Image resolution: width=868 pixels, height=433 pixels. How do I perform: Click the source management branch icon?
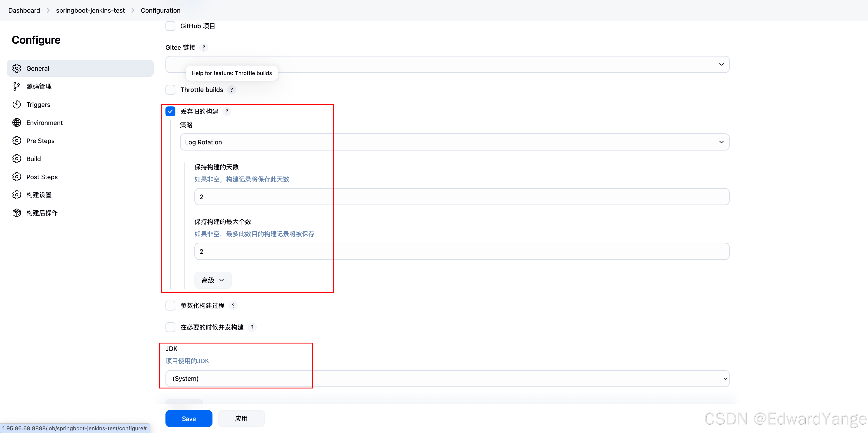click(x=17, y=86)
